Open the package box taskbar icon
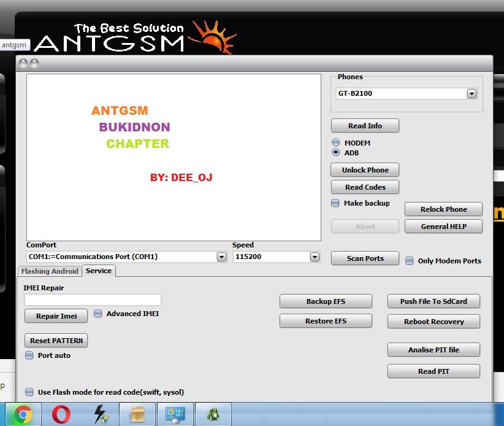The width and height of the screenshot is (504, 426). (137, 415)
